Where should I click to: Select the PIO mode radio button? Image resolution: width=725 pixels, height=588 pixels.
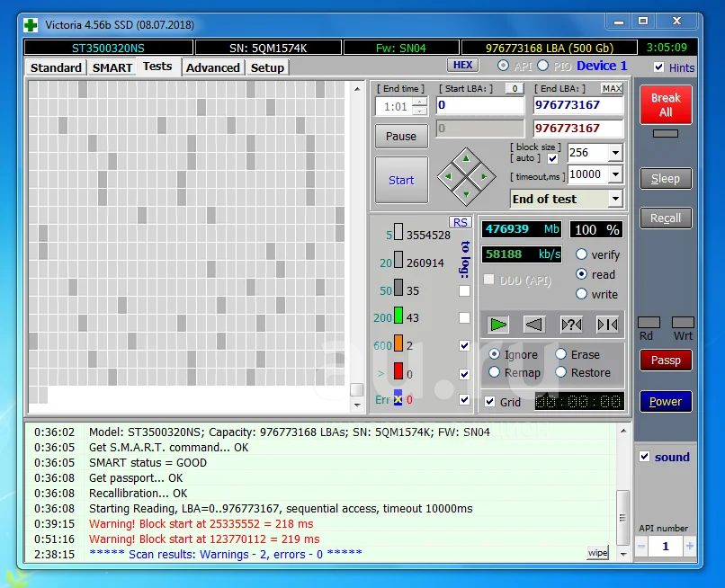(542, 66)
